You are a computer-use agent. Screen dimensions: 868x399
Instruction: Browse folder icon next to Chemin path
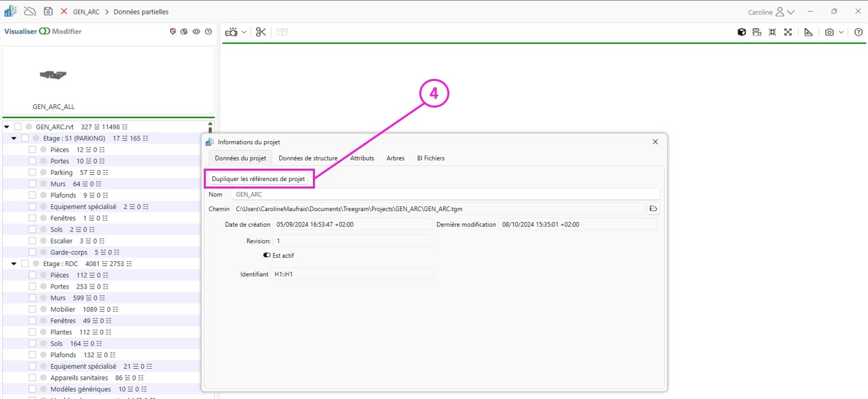pos(653,208)
